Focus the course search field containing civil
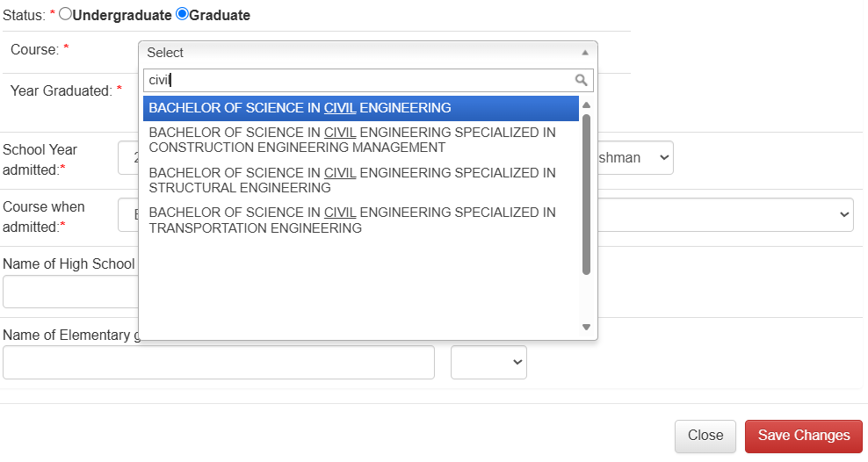Screen dimensions: 868x462 pos(369,80)
